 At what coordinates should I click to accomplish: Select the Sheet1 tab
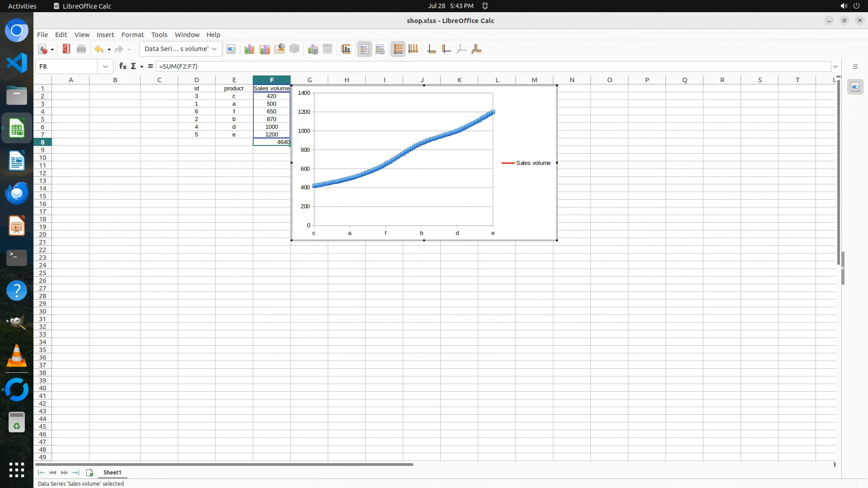[112, 473]
